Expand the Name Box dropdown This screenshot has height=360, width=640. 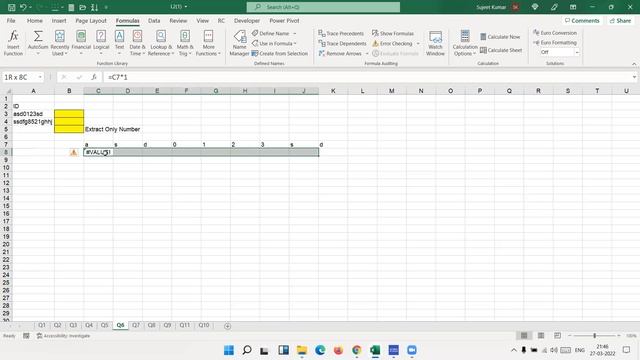click(40, 77)
